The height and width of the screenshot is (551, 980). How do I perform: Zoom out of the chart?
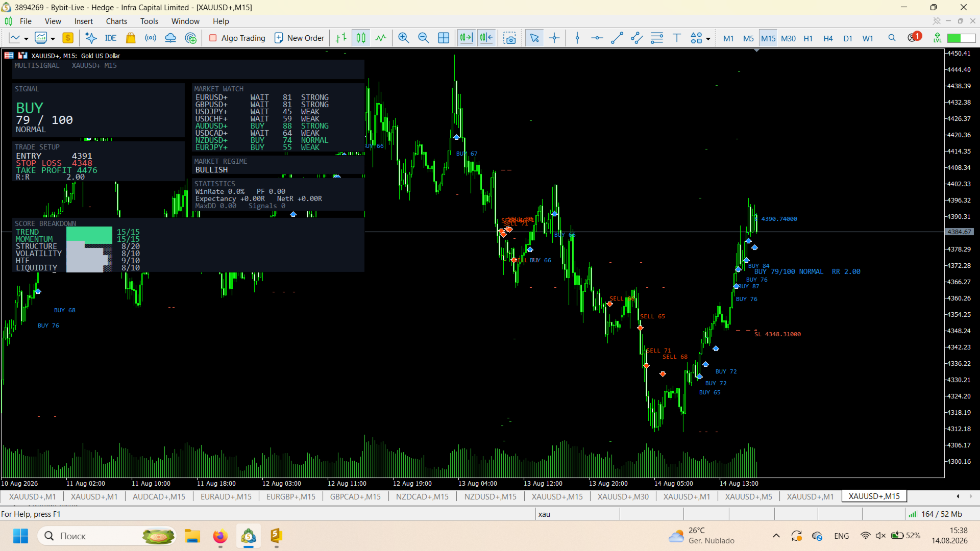(423, 38)
